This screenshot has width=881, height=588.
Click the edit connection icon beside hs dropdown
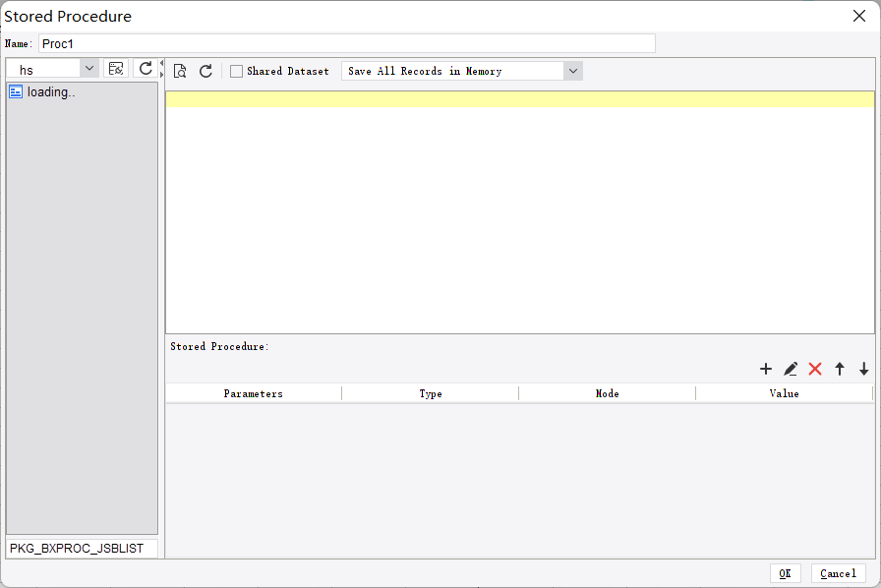pyautogui.click(x=115, y=68)
